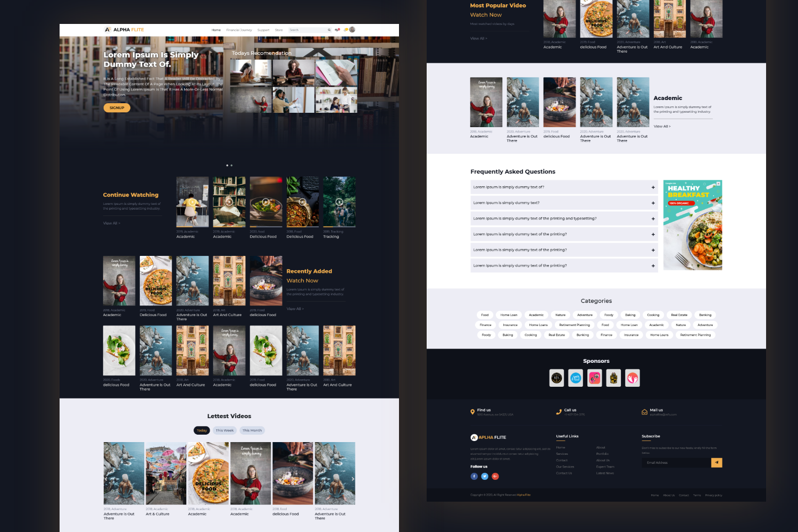Click the Expert Team footer link
798x532 pixels.
pos(605,467)
